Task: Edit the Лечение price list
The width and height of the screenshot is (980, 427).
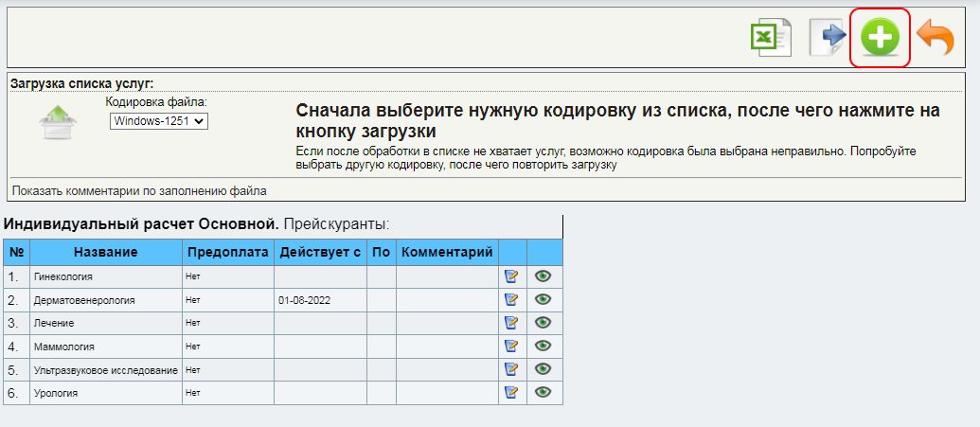Action: point(512,323)
